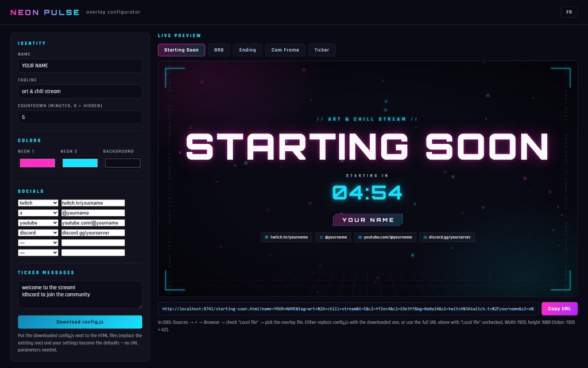588x368 pixels.
Task: Click the X icon in preview chip
Action: click(321, 237)
